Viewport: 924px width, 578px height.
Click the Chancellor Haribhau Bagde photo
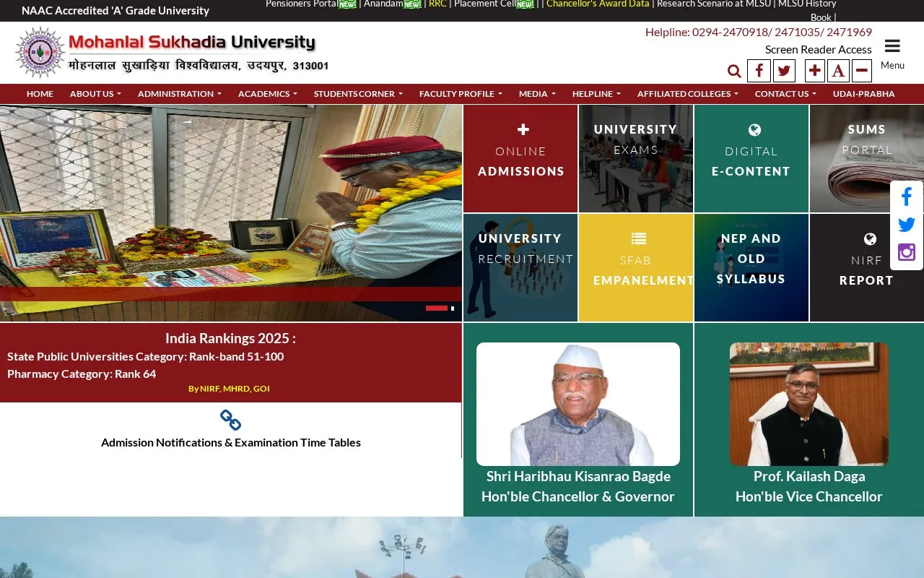pyautogui.click(x=578, y=404)
